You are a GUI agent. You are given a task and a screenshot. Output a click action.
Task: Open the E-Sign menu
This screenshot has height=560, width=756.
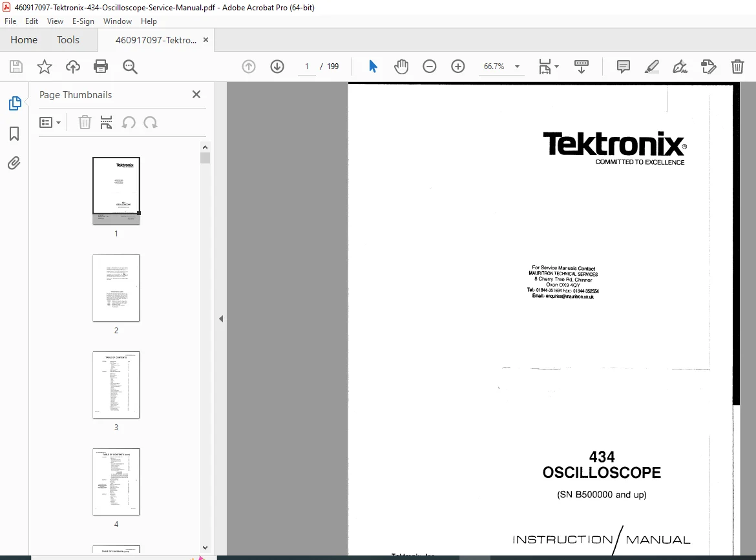[83, 21]
